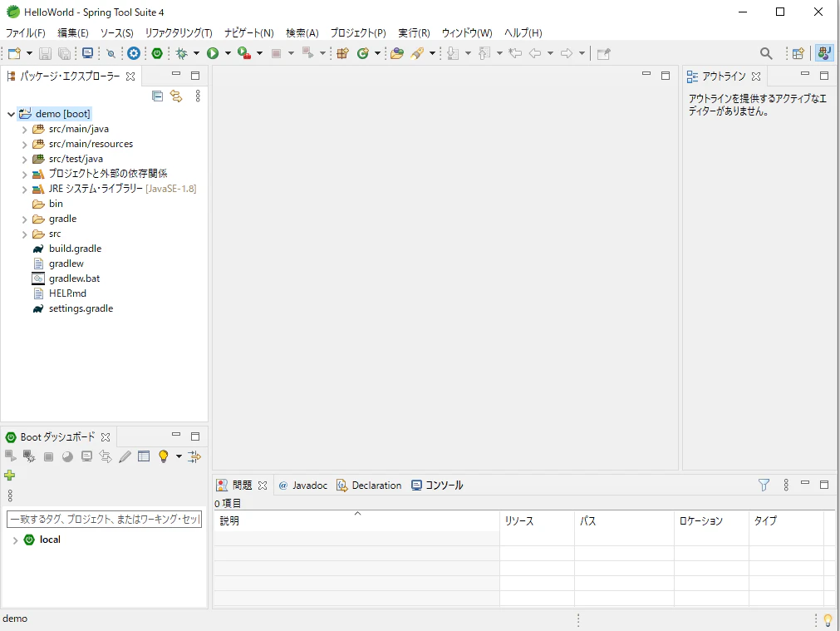Open the プロジェクト(P) menu

pyautogui.click(x=358, y=33)
